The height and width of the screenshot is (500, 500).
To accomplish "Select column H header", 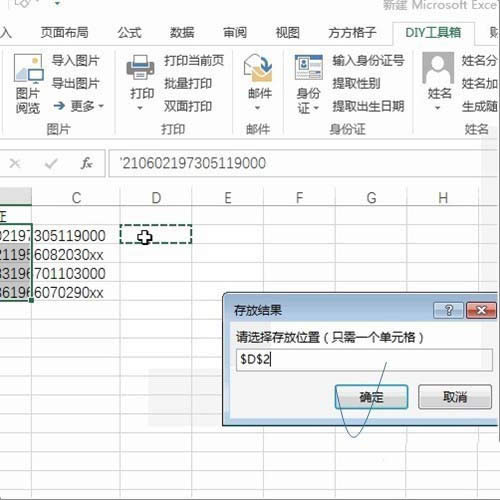I will click(443, 198).
